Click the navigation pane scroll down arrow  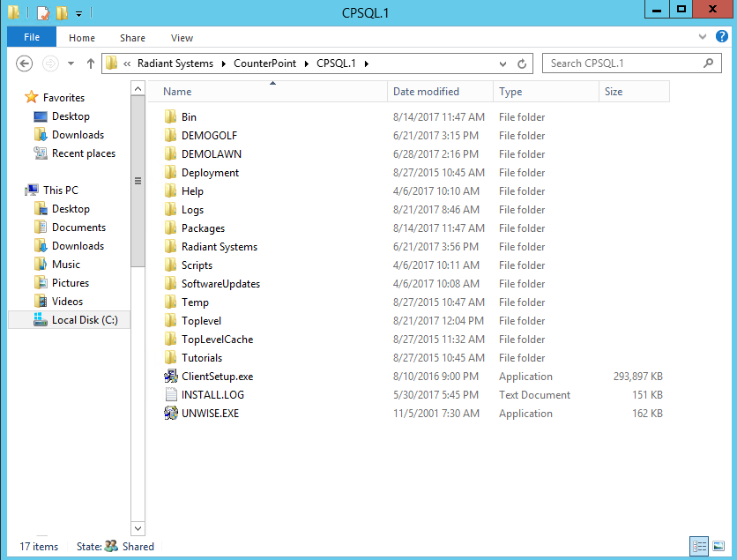[x=138, y=528]
